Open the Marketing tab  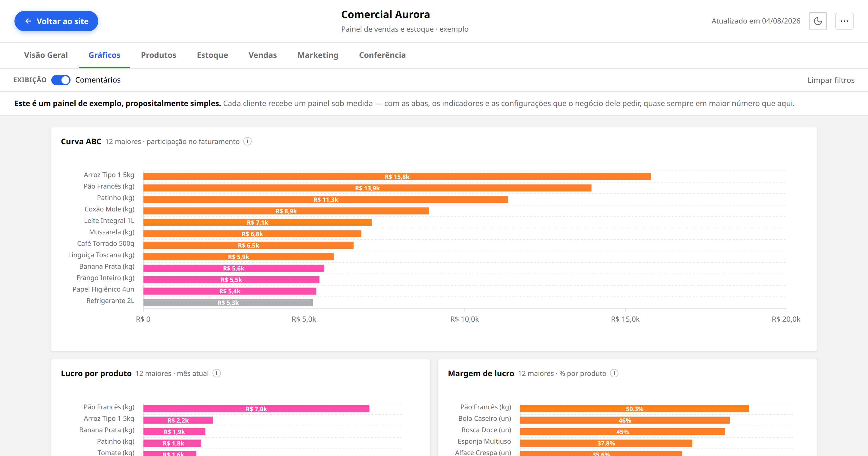point(318,55)
